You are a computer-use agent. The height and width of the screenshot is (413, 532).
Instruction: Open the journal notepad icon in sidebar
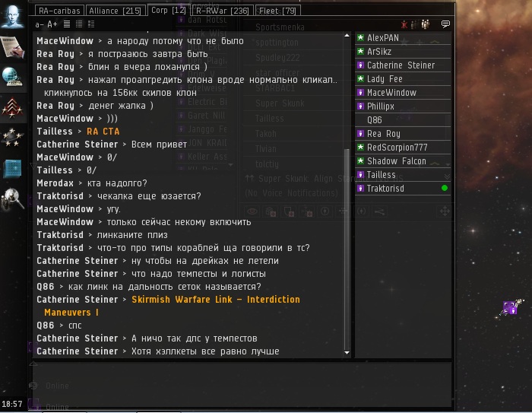pyautogui.click(x=13, y=47)
